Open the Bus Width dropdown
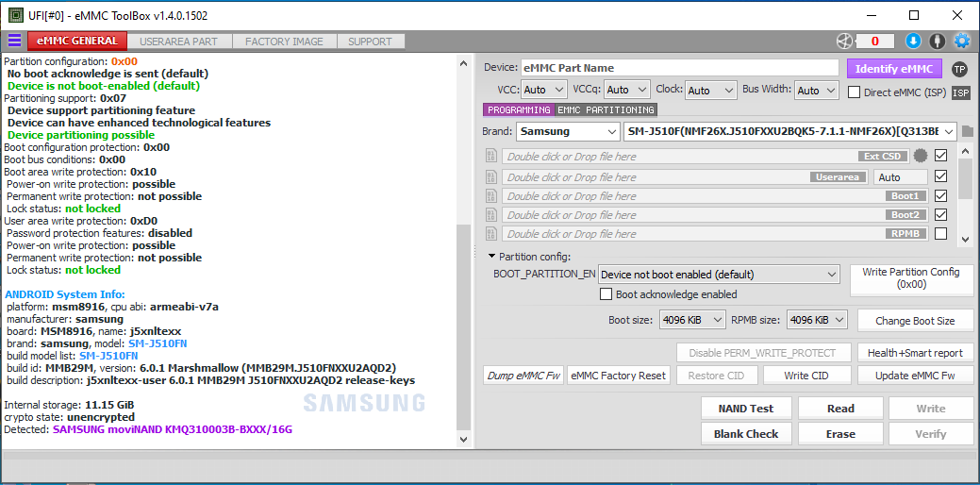Image resolution: width=980 pixels, height=485 pixels. point(816,90)
